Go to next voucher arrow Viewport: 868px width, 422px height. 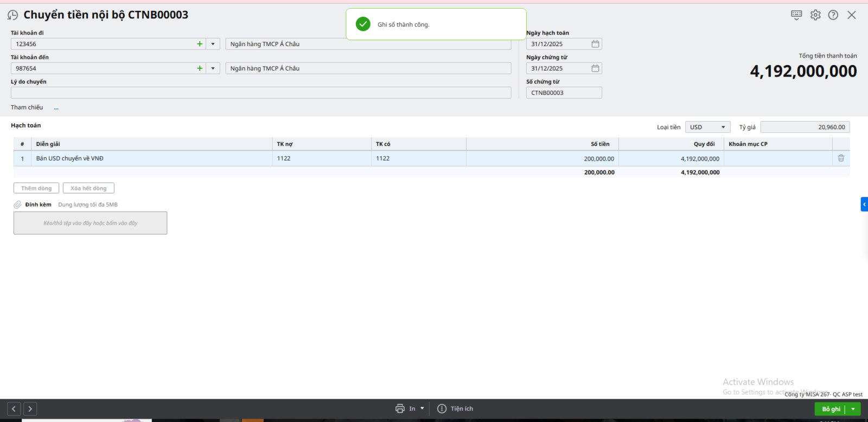pyautogui.click(x=30, y=409)
